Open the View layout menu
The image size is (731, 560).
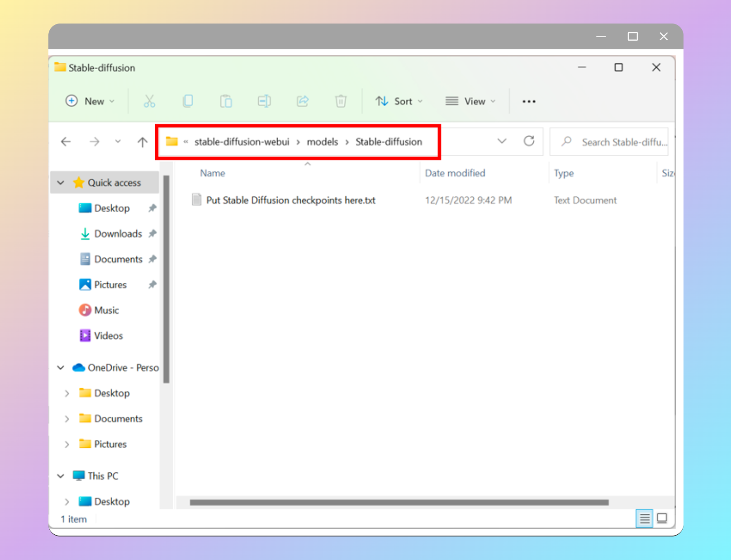[x=470, y=101]
